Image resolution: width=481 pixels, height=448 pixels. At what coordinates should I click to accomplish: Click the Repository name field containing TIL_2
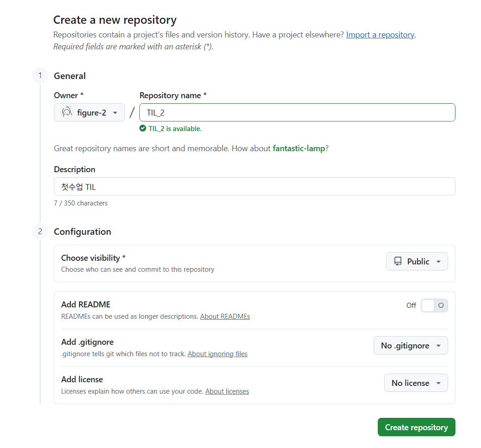(297, 112)
